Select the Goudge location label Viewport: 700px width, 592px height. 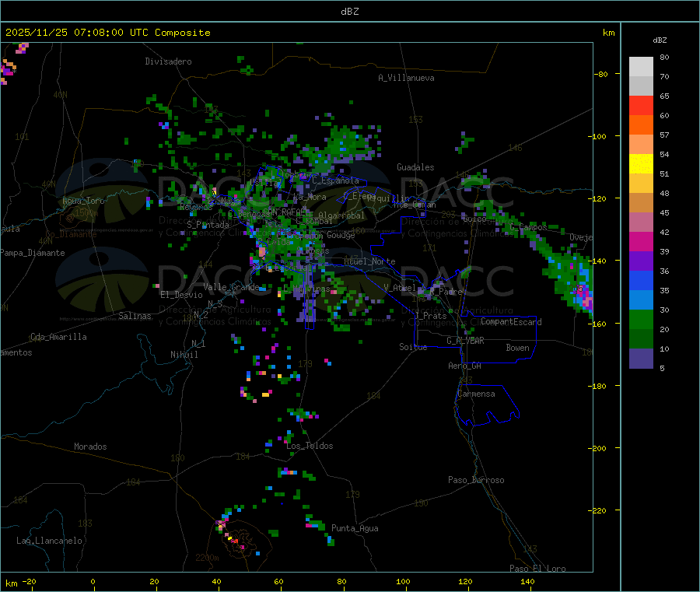[x=341, y=235]
